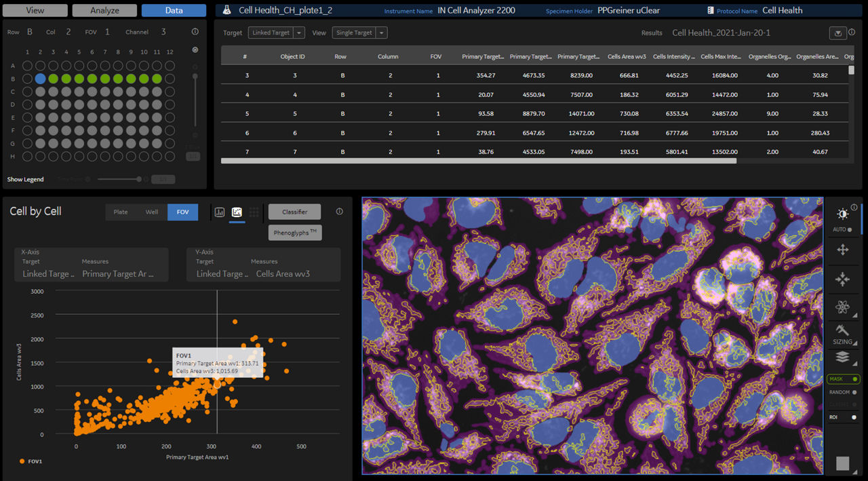This screenshot has height=481, width=868.
Task: Open the Analyze tab
Action: pos(104,10)
